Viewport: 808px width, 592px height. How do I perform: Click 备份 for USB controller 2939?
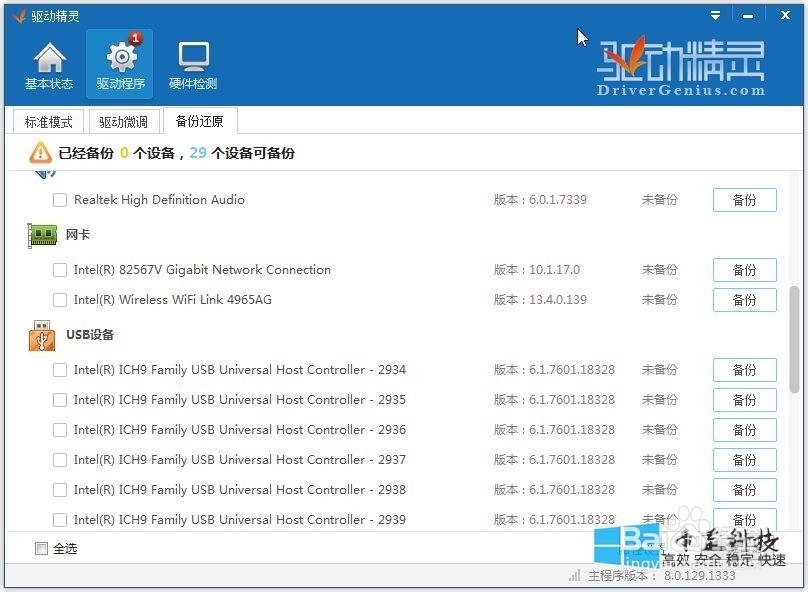click(744, 519)
